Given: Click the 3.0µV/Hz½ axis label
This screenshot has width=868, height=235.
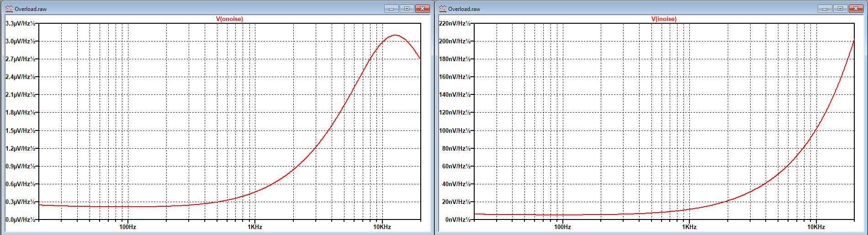Looking at the screenshot, I should point(20,41).
